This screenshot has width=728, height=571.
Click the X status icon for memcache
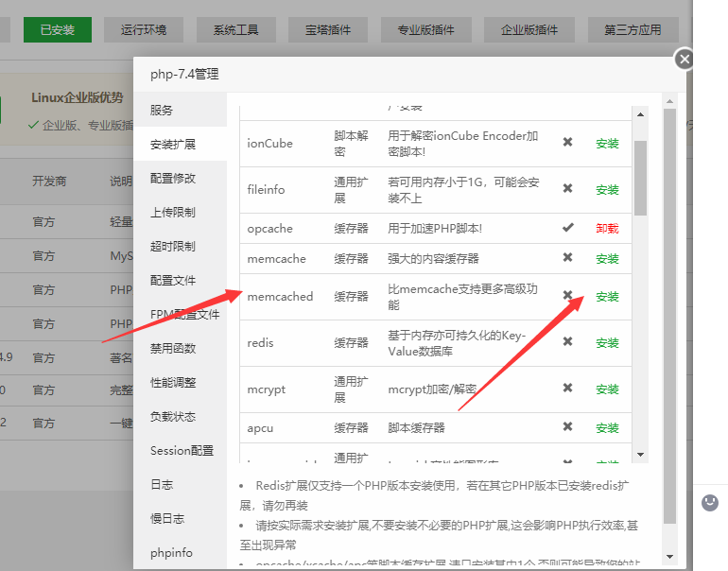point(567,257)
